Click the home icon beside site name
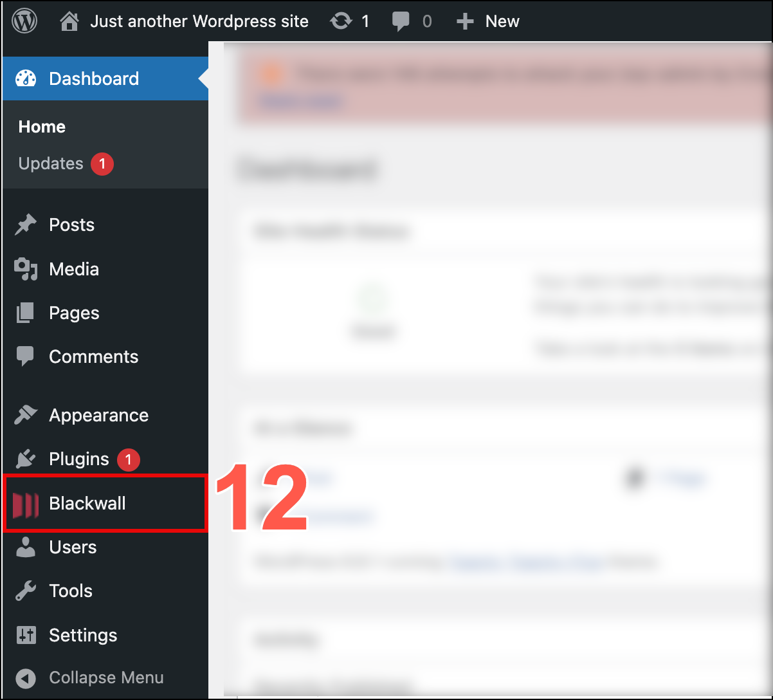This screenshot has width=773, height=700. [x=69, y=22]
